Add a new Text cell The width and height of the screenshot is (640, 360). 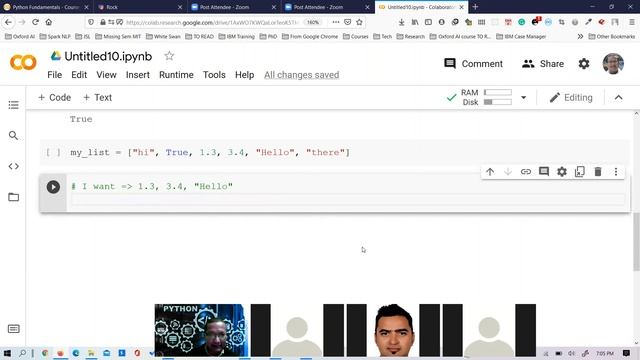(98, 98)
